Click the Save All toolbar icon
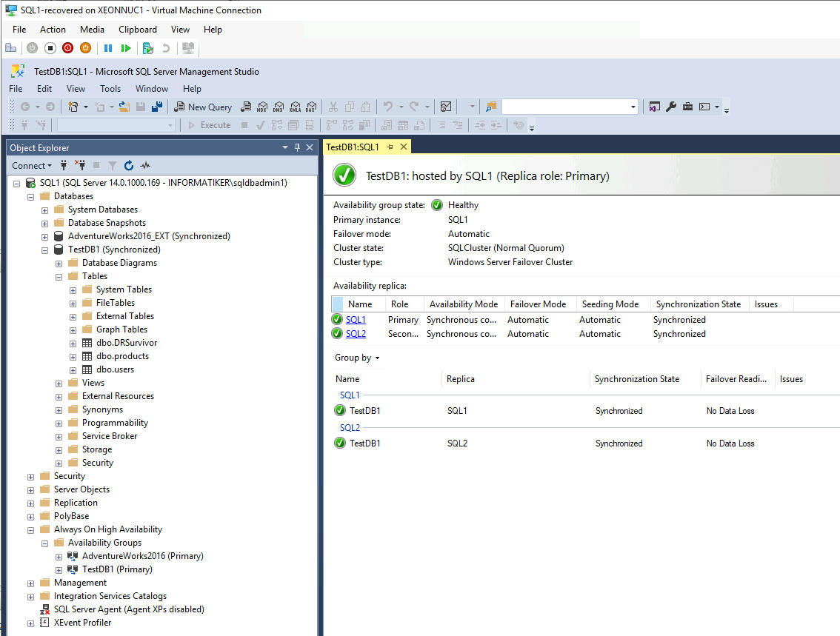 [x=157, y=107]
